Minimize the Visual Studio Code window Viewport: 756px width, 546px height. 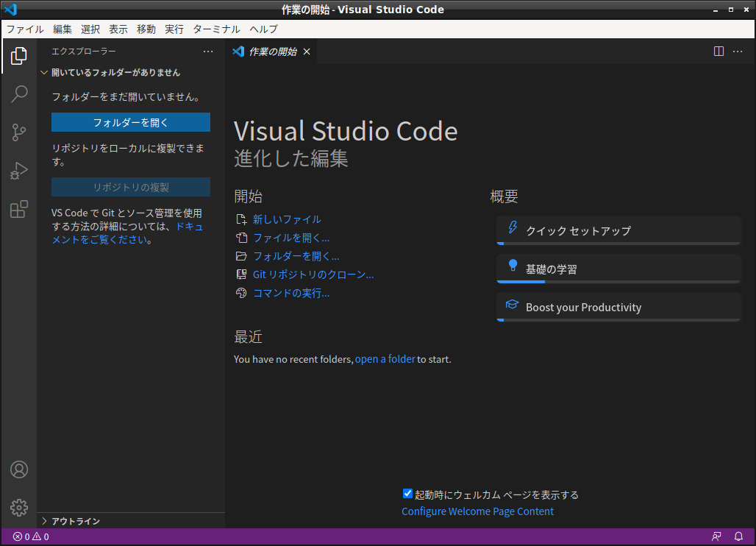[716, 10]
